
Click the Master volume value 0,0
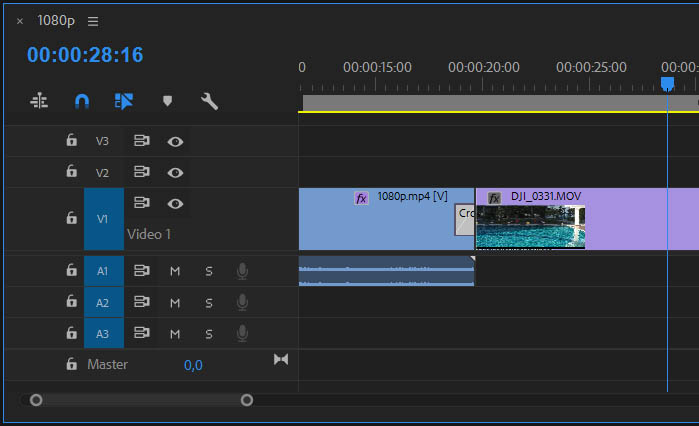click(x=193, y=365)
